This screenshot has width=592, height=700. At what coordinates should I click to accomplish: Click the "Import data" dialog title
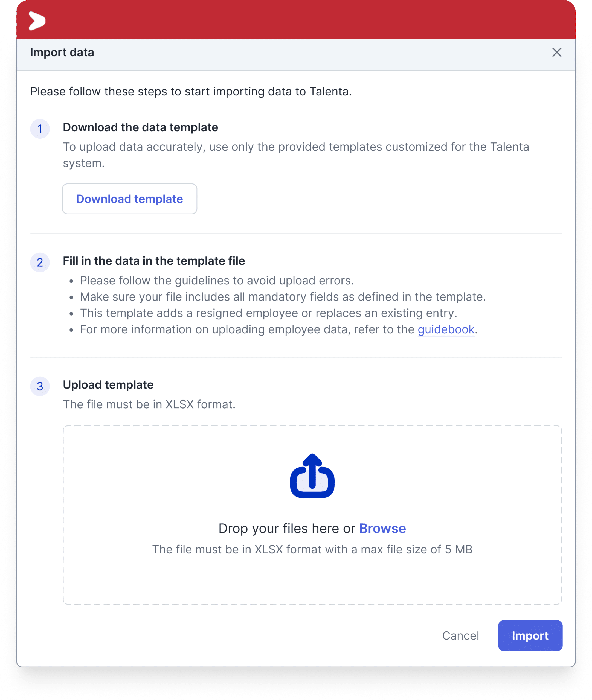pyautogui.click(x=62, y=52)
